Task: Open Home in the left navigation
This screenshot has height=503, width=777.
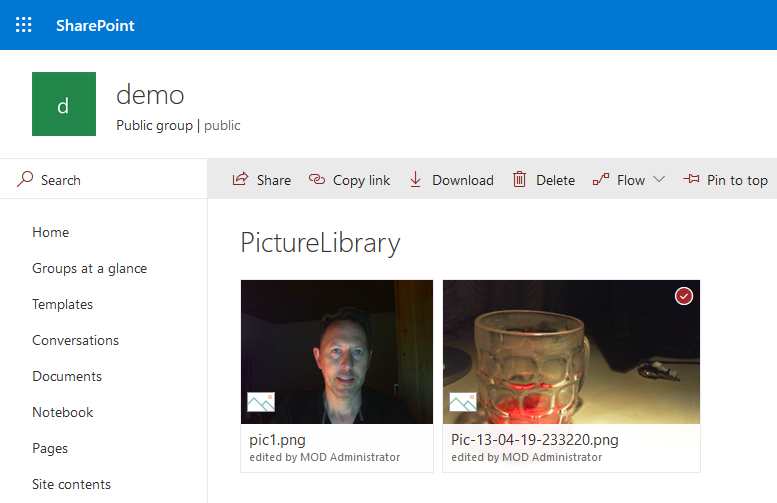Action: pyautogui.click(x=51, y=232)
